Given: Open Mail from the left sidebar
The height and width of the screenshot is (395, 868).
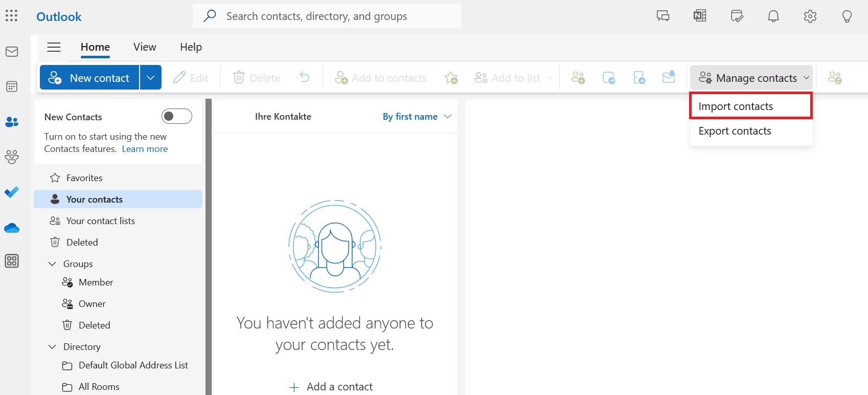Looking at the screenshot, I should point(12,52).
